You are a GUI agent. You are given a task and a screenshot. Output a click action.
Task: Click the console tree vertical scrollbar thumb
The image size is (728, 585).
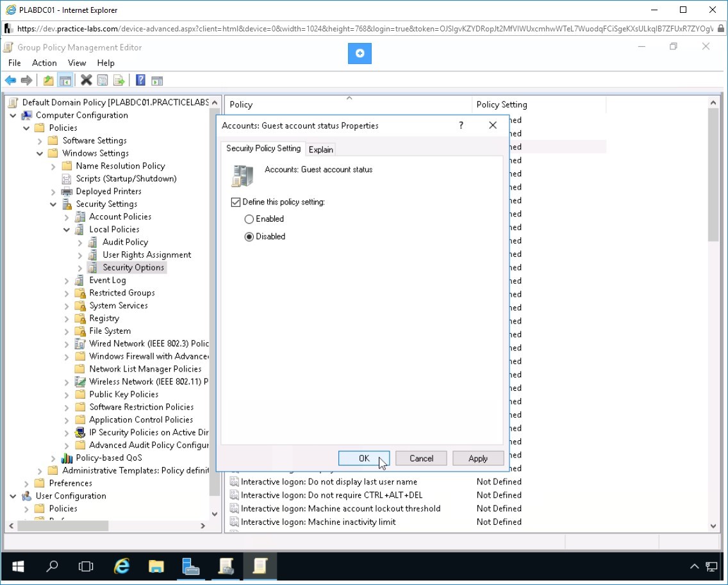click(x=215, y=301)
